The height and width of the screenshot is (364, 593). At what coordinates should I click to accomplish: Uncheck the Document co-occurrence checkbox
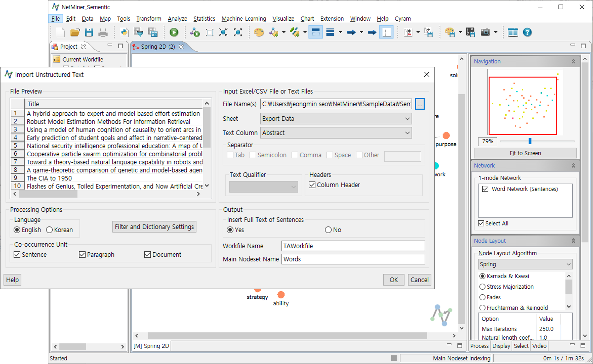(148, 254)
